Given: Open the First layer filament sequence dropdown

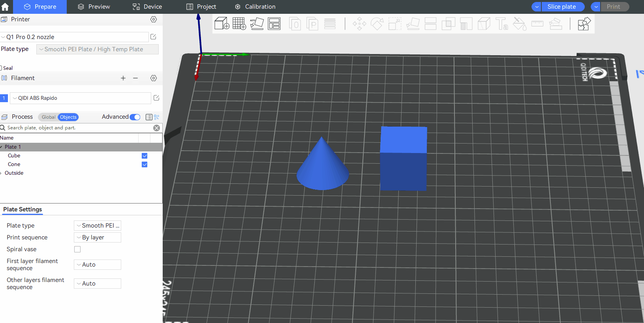Looking at the screenshot, I should [98, 265].
